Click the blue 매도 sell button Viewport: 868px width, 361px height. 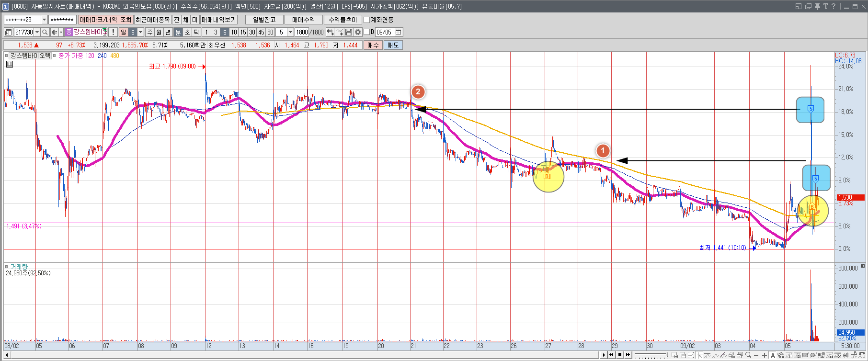click(x=393, y=45)
